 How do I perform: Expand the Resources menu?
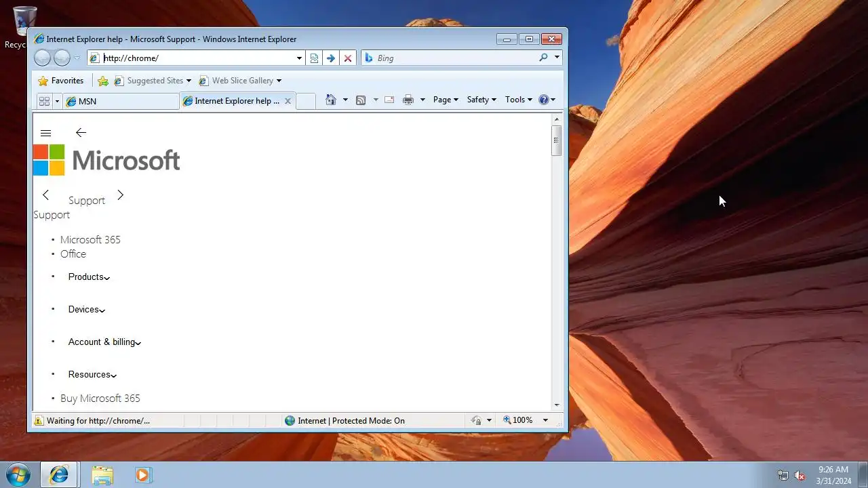(92, 375)
